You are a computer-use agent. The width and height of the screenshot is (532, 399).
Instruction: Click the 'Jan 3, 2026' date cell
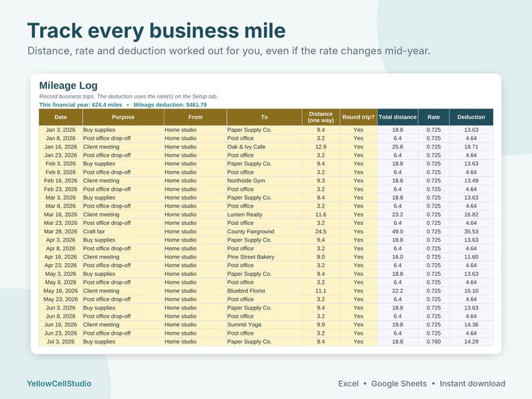click(61, 130)
